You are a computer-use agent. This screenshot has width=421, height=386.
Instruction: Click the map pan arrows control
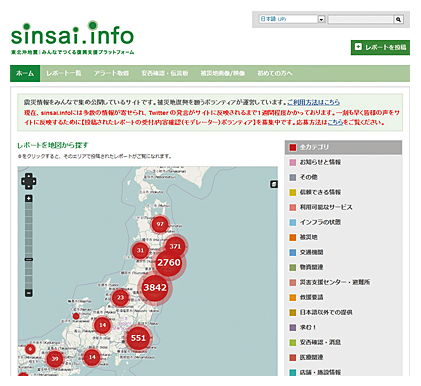coord(29,181)
